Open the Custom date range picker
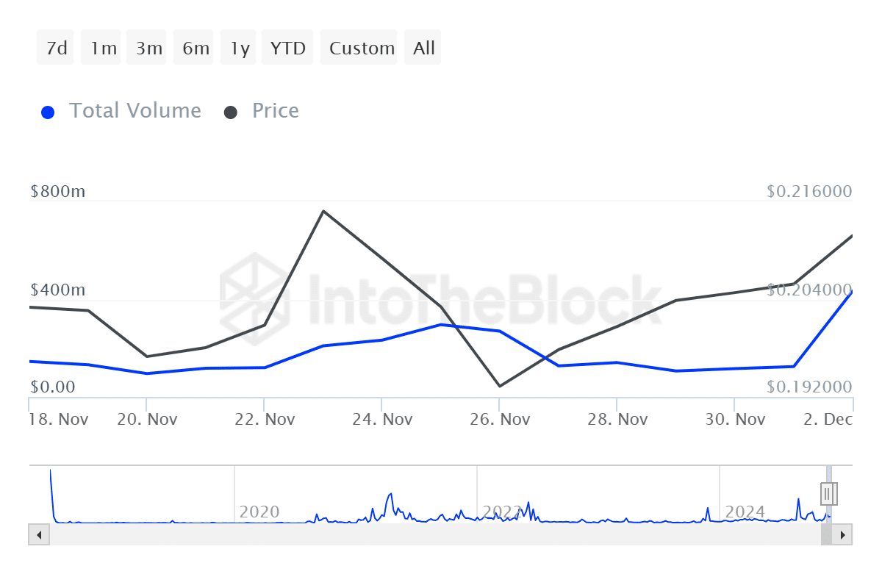The height and width of the screenshot is (588, 882). (362, 49)
